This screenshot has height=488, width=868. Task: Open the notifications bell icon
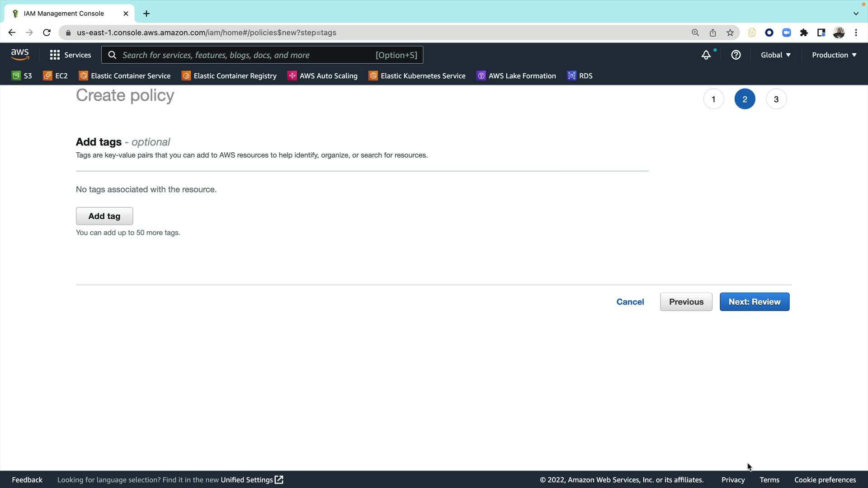point(706,55)
